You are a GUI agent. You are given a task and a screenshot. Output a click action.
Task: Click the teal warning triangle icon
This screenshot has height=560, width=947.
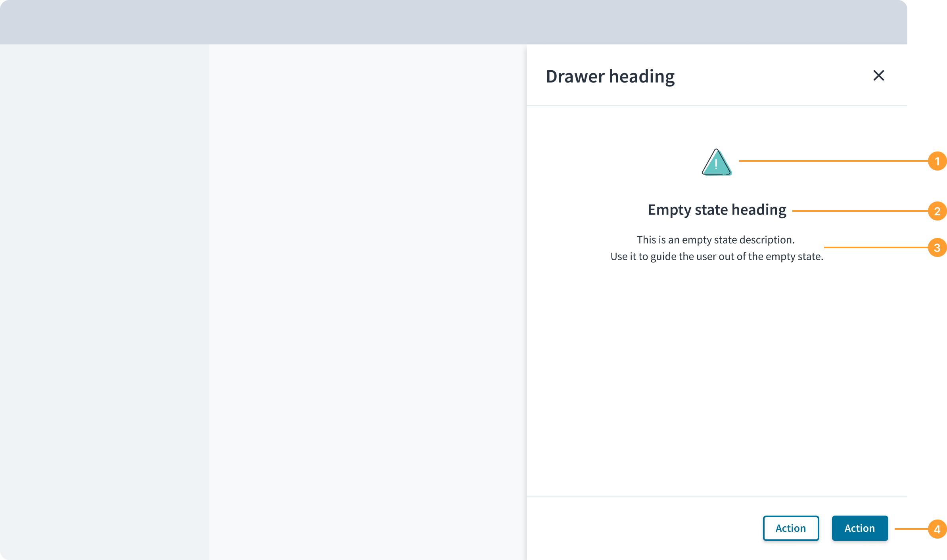(x=717, y=162)
